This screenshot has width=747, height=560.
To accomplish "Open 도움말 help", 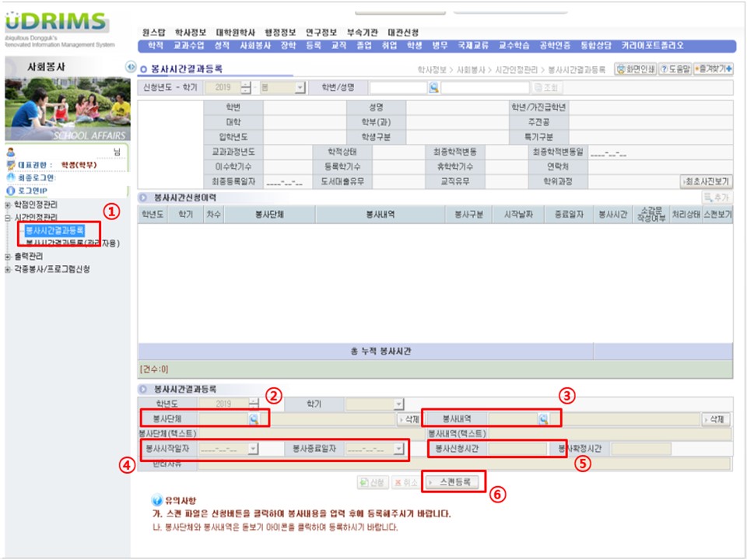I will pos(675,69).
